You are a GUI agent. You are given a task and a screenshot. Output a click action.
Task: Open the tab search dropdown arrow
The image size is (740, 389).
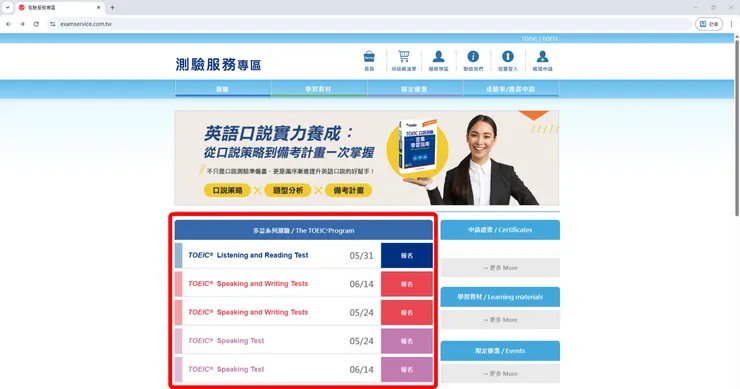coord(8,8)
